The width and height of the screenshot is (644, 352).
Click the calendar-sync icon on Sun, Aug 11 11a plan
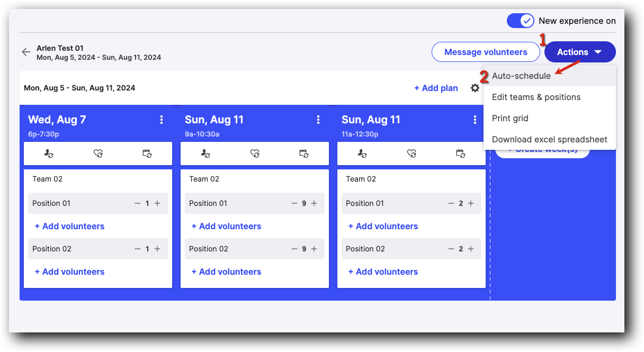pos(461,154)
